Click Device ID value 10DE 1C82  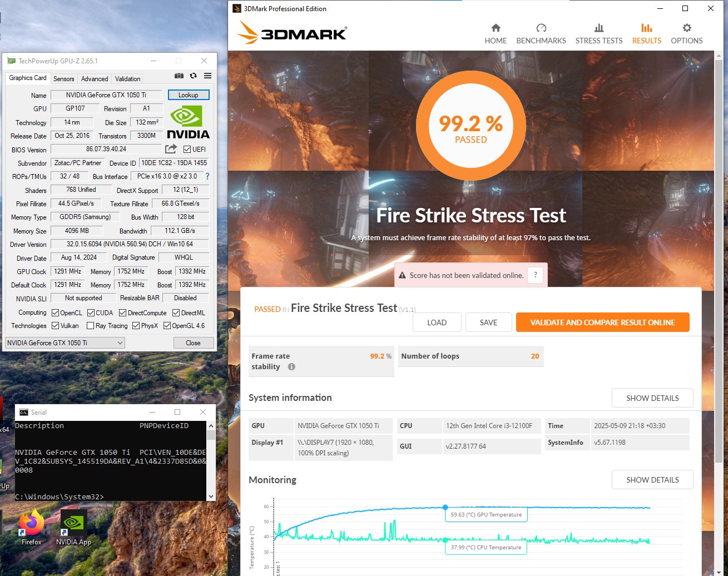(x=174, y=163)
